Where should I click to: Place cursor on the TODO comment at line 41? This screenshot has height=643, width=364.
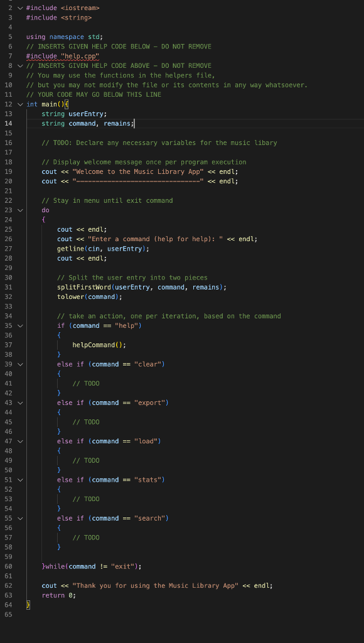click(86, 384)
